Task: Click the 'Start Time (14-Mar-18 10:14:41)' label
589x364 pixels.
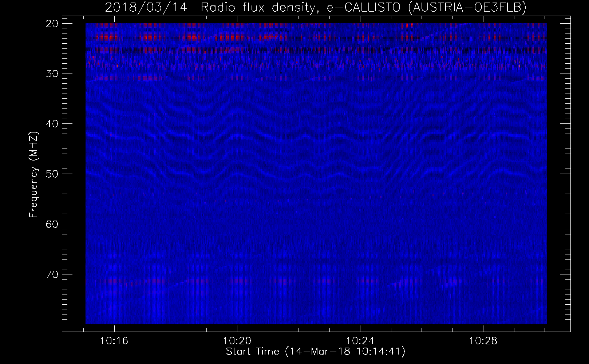Action: tap(316, 352)
